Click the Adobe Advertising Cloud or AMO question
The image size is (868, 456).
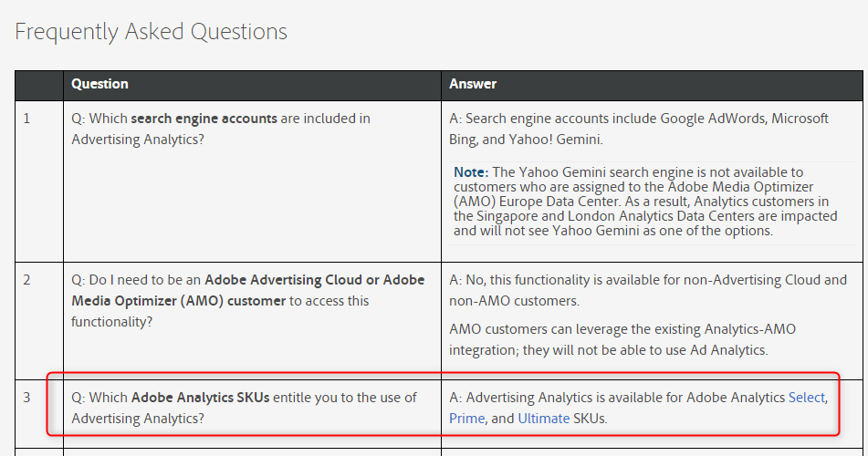[x=247, y=301]
